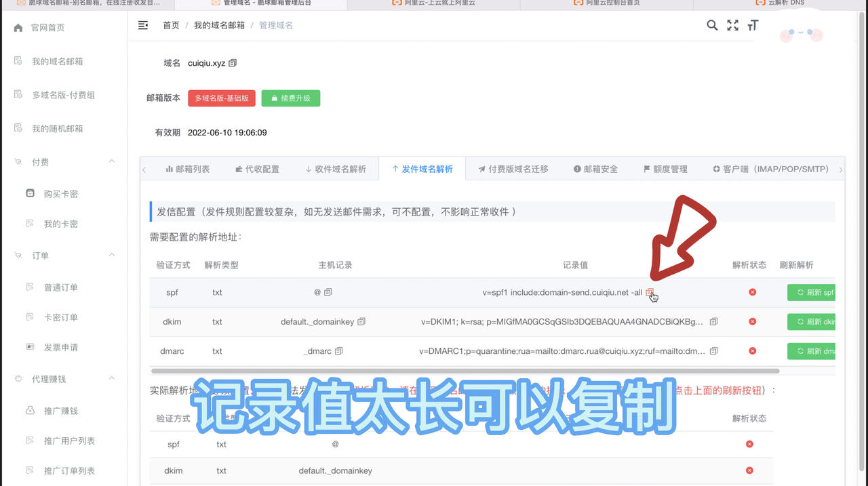Viewport: 868px width, 486px height.
Task: Click dmarc row red error status icon
Action: point(753,351)
